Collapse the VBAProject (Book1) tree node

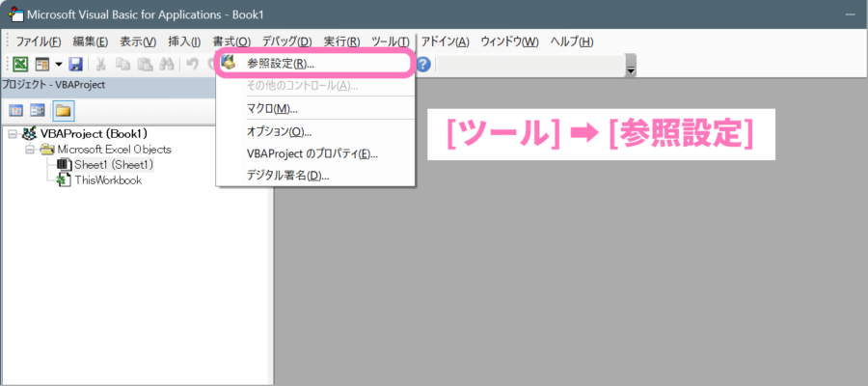pos(13,134)
